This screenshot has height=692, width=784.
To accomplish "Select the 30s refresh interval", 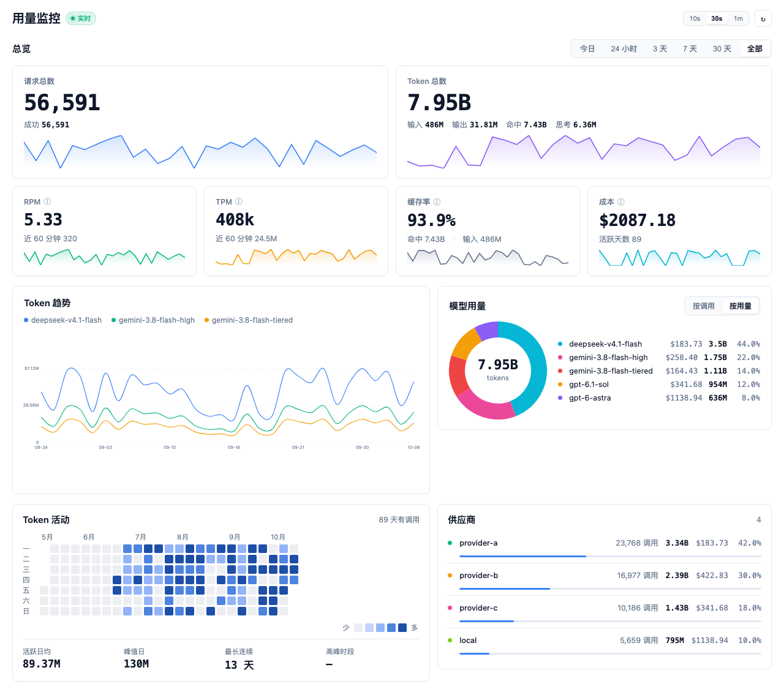I will [x=717, y=18].
